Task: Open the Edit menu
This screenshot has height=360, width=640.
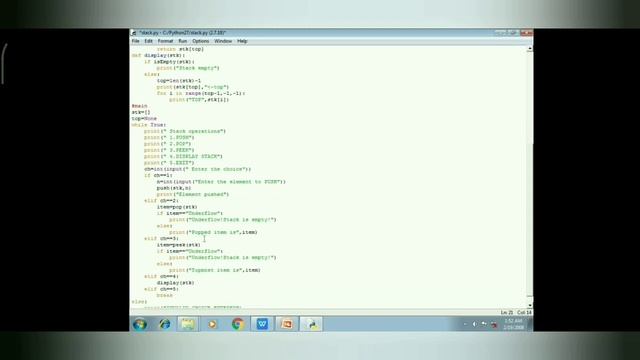Action: (x=148, y=41)
